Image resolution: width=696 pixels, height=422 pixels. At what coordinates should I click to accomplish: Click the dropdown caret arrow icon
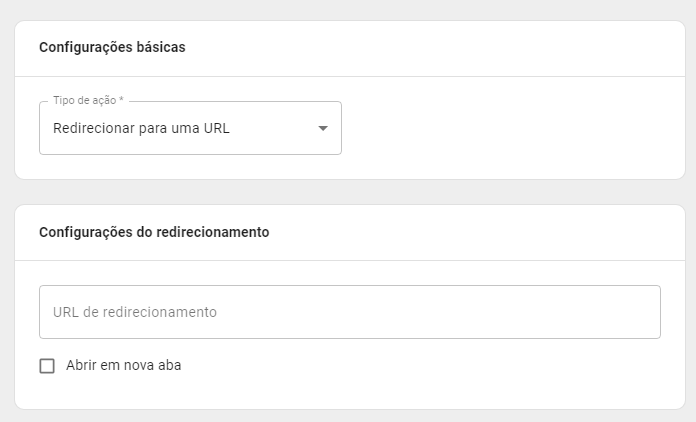[323, 128]
